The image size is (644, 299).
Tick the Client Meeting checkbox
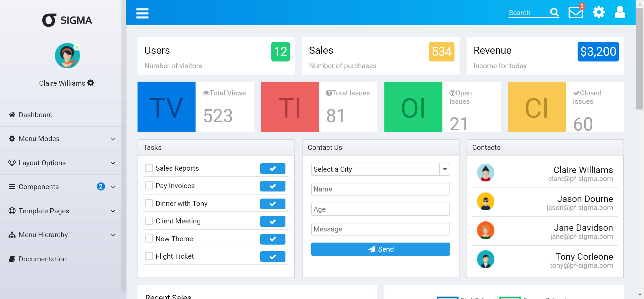[149, 221]
